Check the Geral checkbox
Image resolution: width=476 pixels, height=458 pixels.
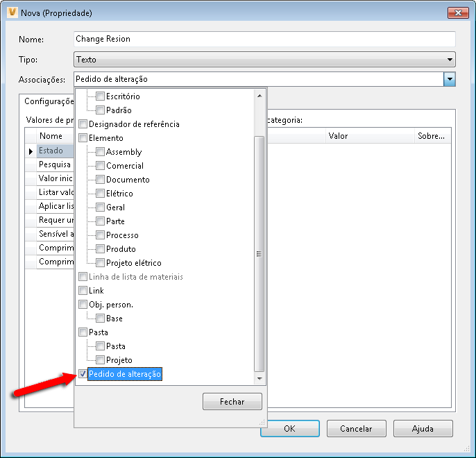[x=100, y=207]
